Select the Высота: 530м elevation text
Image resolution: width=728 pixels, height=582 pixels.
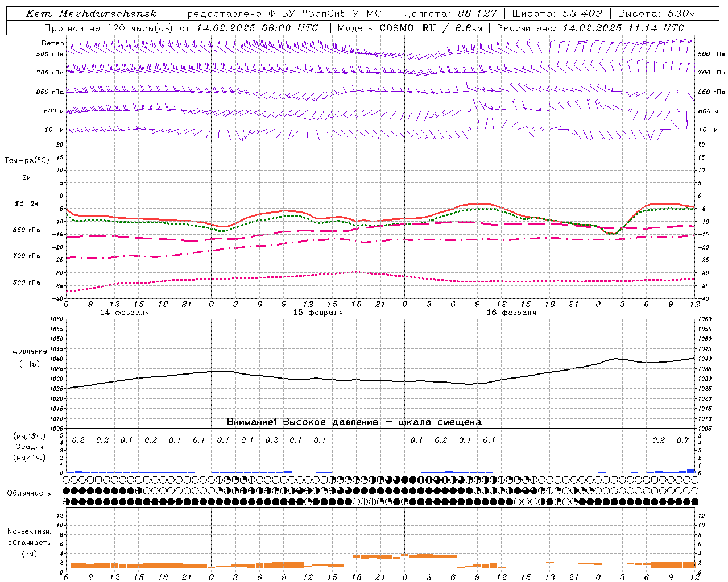point(656,14)
